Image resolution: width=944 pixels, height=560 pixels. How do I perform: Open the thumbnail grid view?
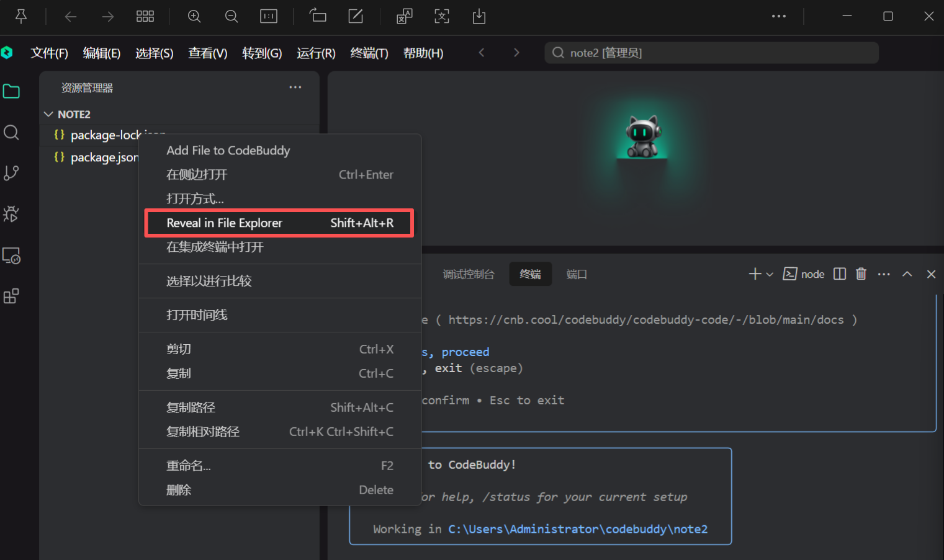[145, 17]
